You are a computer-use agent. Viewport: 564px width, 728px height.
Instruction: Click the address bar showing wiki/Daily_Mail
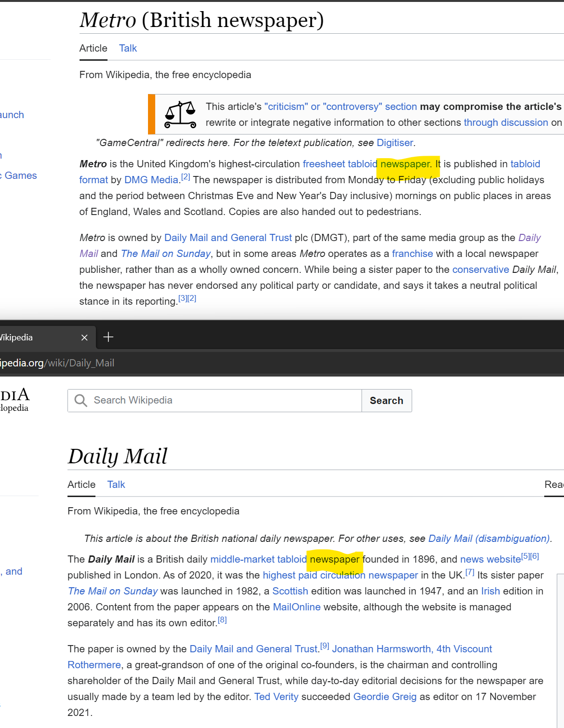coord(57,363)
